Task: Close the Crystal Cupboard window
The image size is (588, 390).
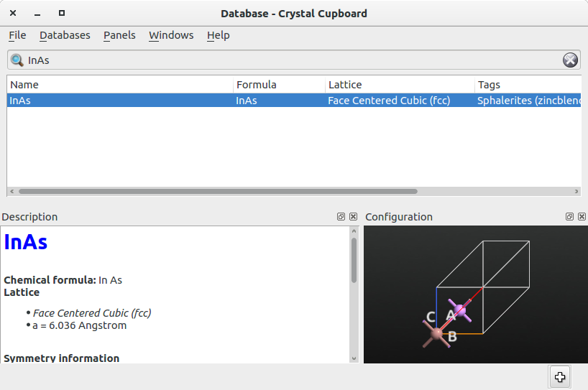Action: click(x=13, y=13)
